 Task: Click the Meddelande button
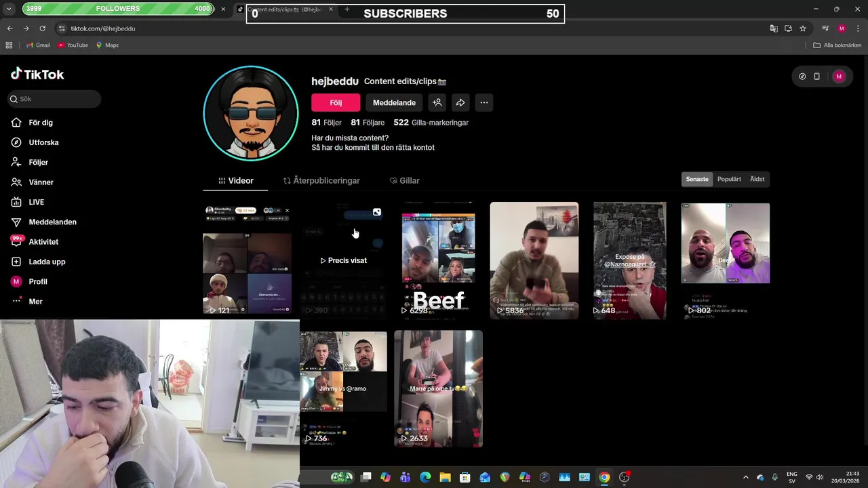tap(394, 102)
